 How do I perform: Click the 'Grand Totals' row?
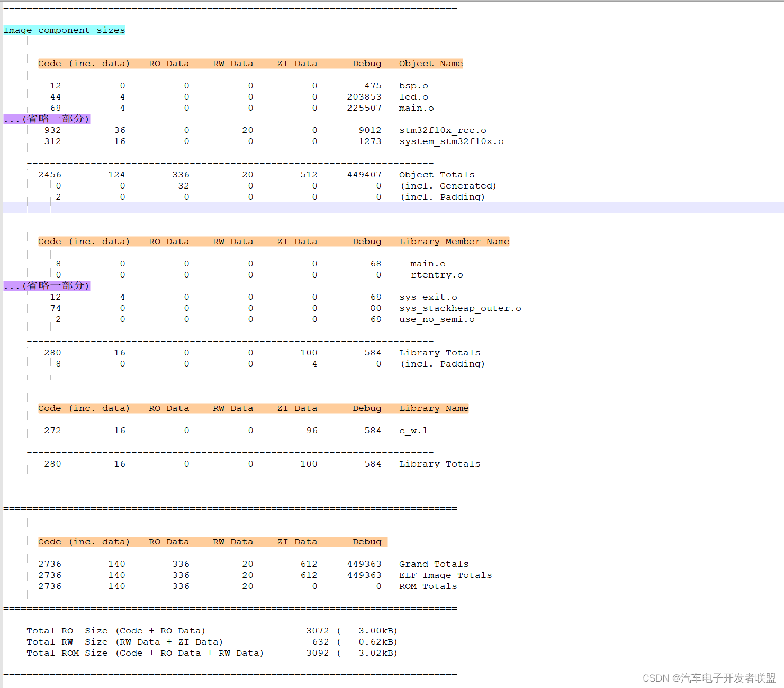433,564
